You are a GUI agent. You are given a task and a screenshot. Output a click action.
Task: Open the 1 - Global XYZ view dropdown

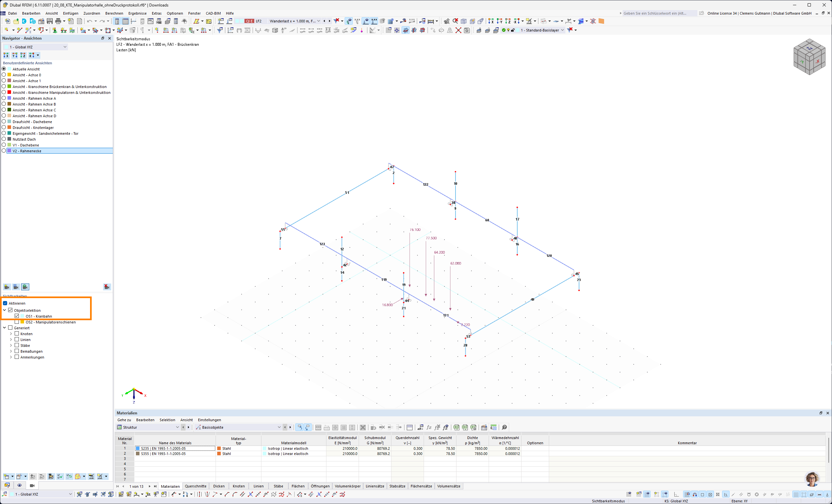65,47
